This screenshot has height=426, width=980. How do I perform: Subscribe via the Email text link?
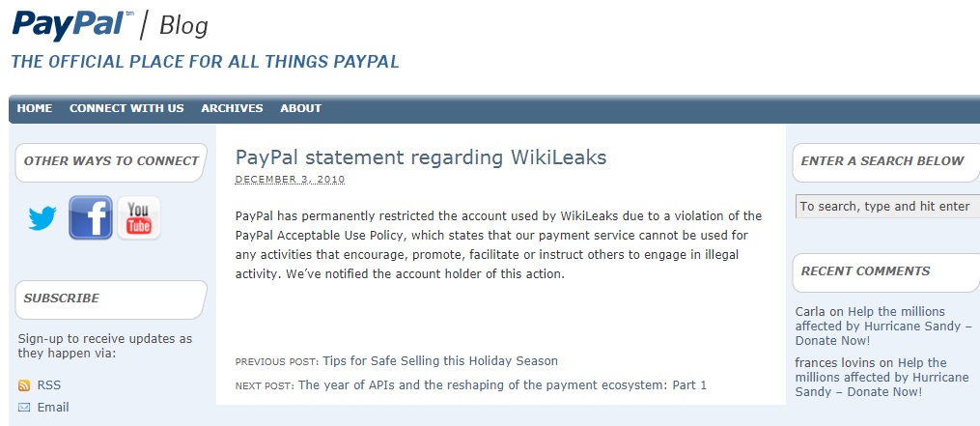pyautogui.click(x=53, y=408)
